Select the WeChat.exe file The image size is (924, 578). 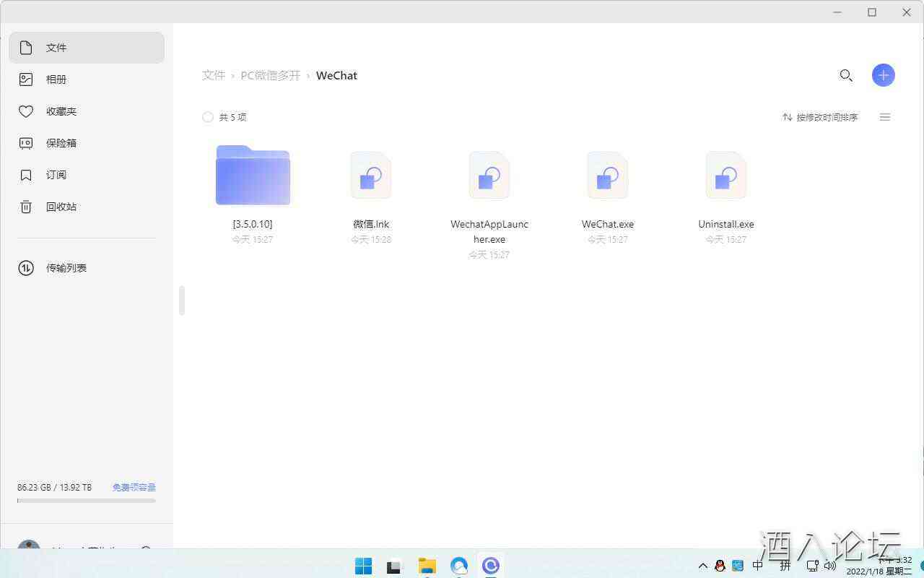pyautogui.click(x=607, y=175)
